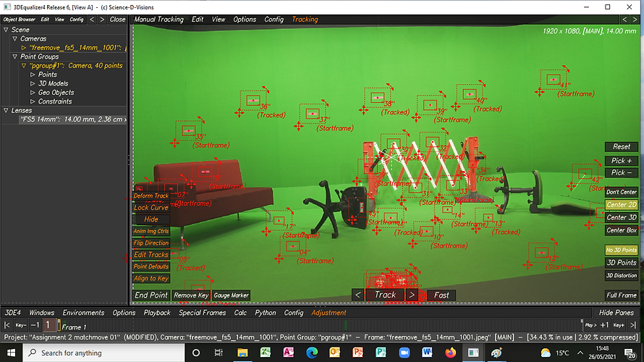Navigate forward in Object Browser with >
This screenshot has width=644, height=362.
pyautogui.click(x=102, y=20)
